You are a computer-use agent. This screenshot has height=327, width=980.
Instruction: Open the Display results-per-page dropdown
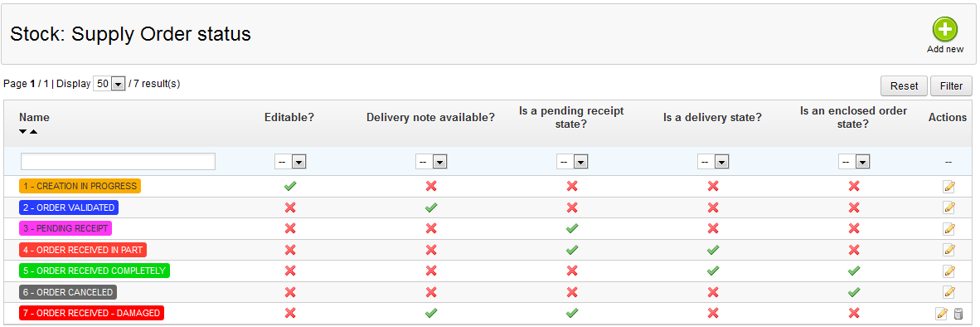click(109, 84)
